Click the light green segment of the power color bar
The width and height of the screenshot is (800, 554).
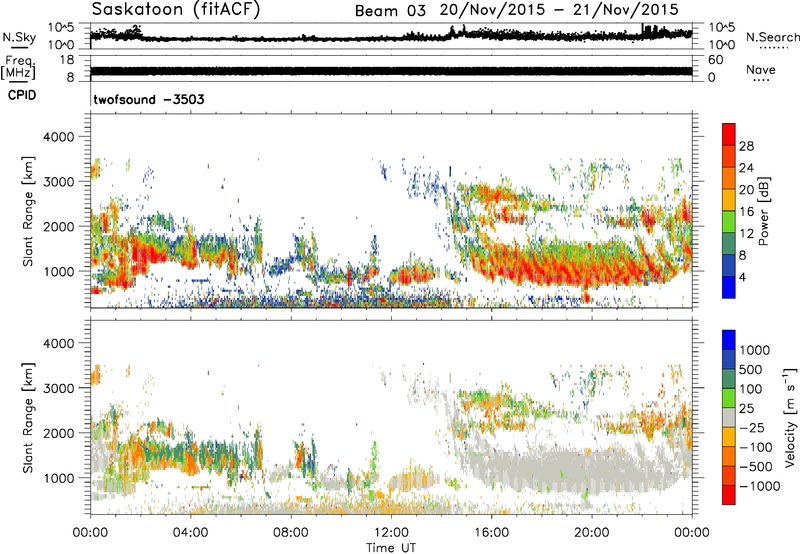tap(729, 222)
